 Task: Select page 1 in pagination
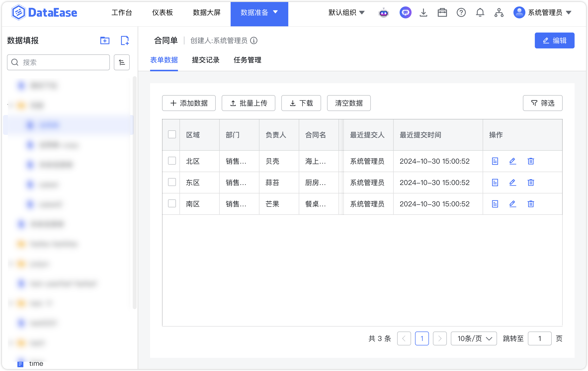pos(422,338)
